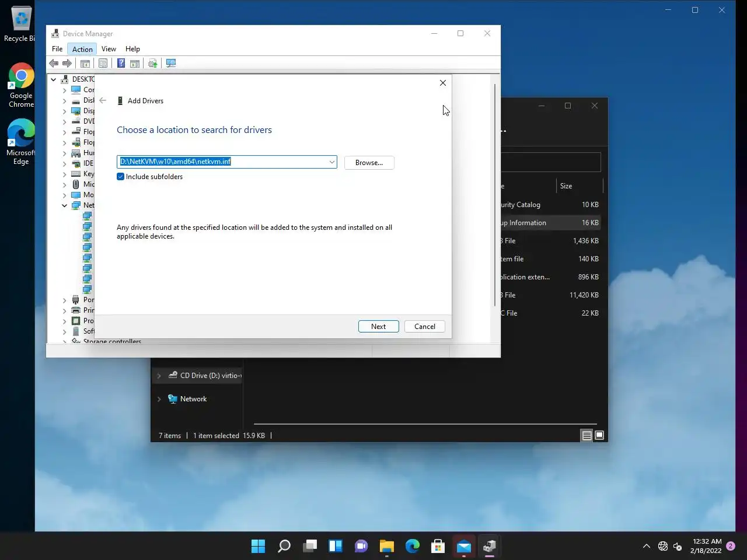747x560 pixels.
Task: Click the Back arrow in Device Manager toolbar
Action: pyautogui.click(x=54, y=63)
